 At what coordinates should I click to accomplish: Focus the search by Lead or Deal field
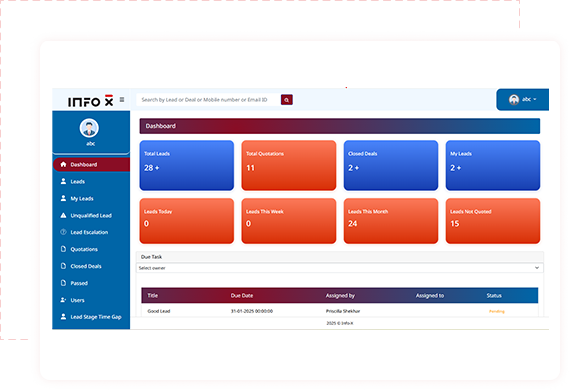tap(208, 100)
